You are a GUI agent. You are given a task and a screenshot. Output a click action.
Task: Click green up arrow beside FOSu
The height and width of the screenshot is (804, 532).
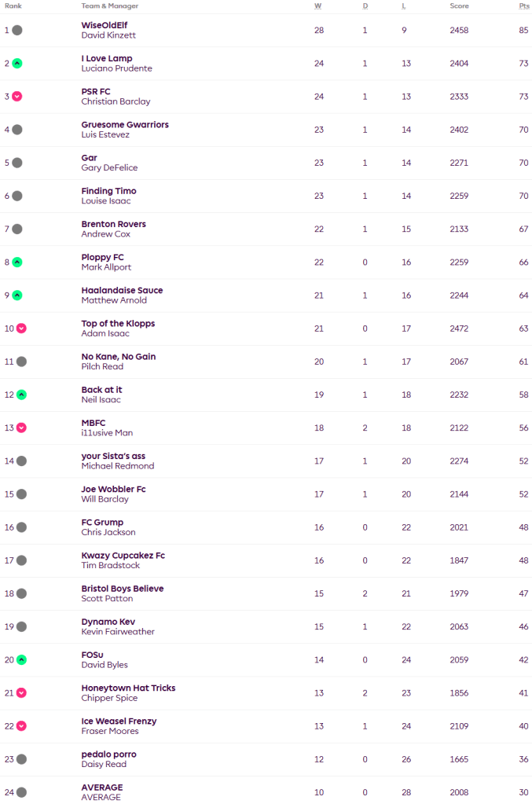pos(21,660)
